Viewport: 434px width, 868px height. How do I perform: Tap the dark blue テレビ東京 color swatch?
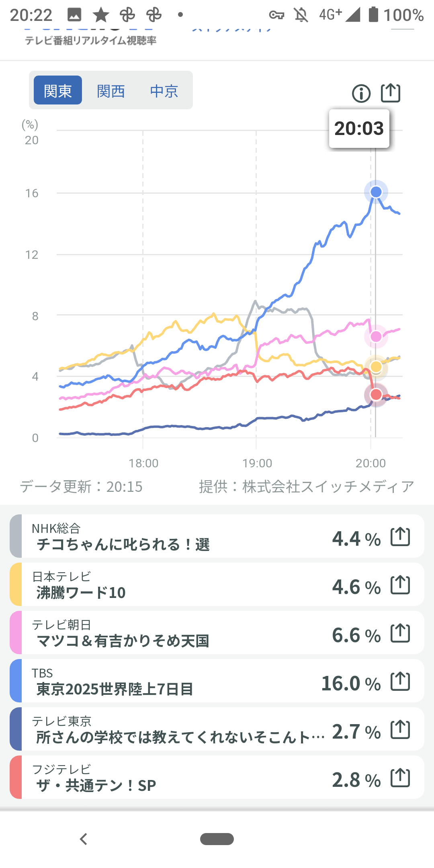click(16, 729)
